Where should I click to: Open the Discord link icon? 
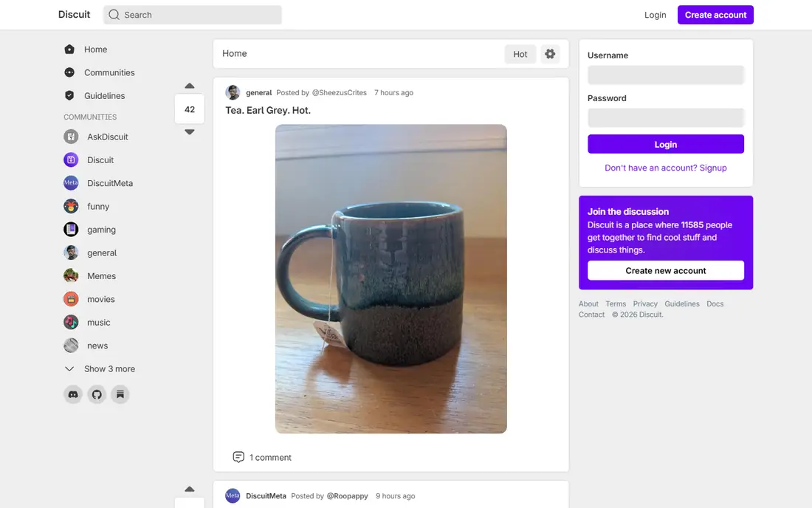(73, 394)
